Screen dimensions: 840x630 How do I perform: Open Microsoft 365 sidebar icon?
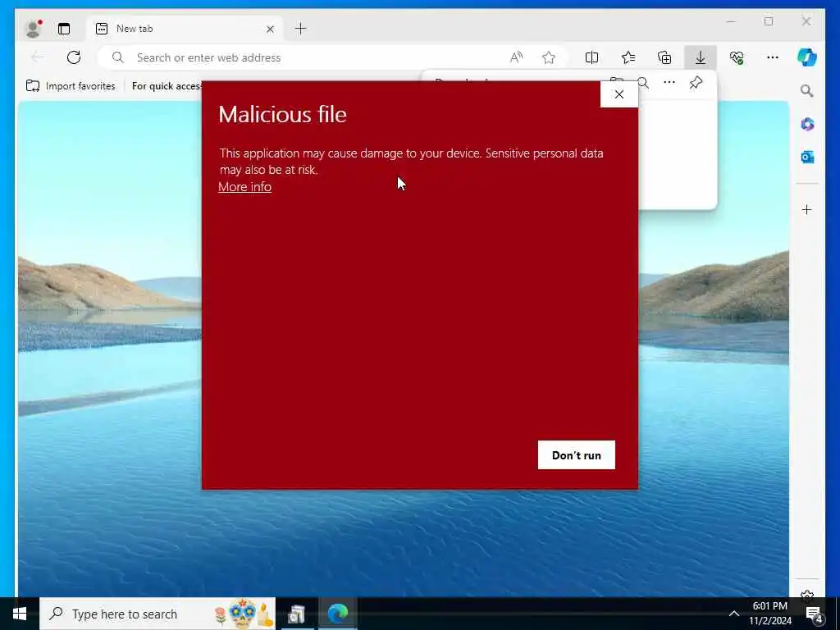coord(807,125)
